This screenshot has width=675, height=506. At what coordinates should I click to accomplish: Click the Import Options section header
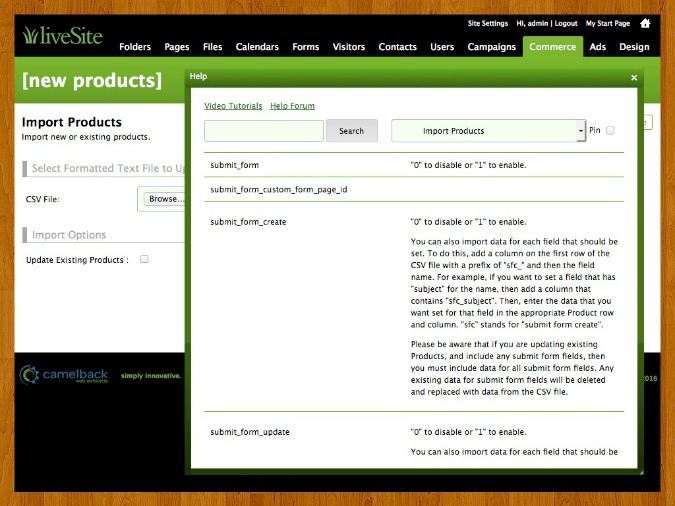(69, 235)
